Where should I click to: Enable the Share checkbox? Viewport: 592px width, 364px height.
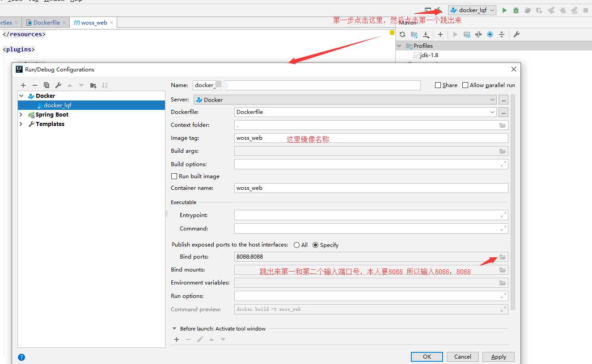[x=438, y=85]
